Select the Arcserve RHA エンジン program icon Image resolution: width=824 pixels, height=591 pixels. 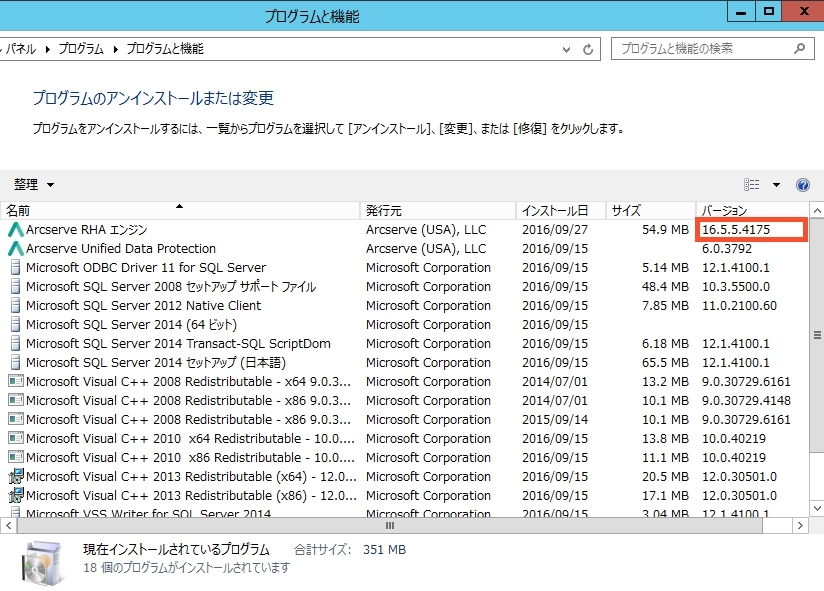14,231
